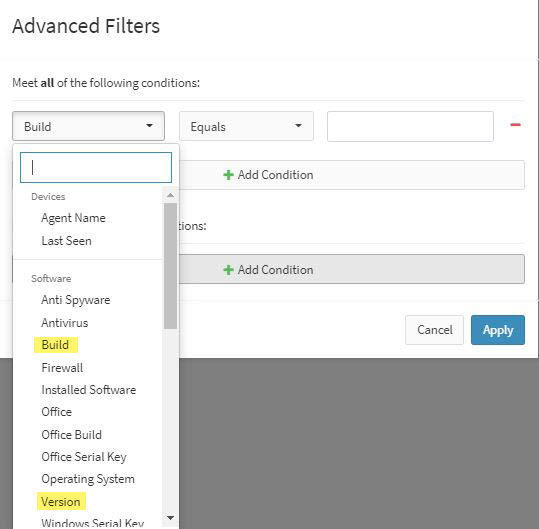Click the scrollbar down arrow in dropdown list
The image size is (539, 529).
[170, 517]
